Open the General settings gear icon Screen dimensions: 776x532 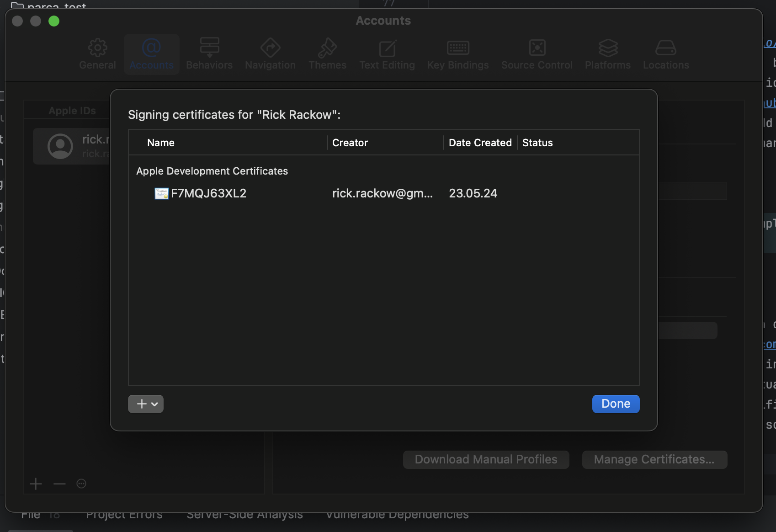pyautogui.click(x=97, y=48)
